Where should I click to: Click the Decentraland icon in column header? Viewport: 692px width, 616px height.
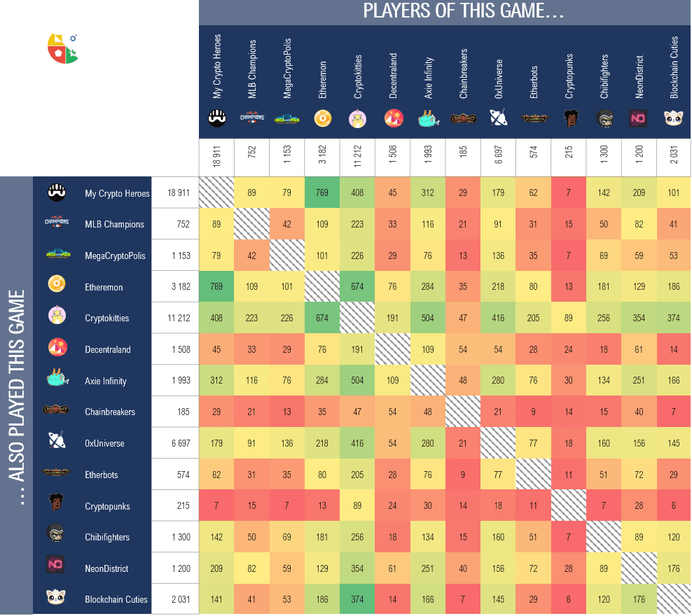click(x=393, y=118)
